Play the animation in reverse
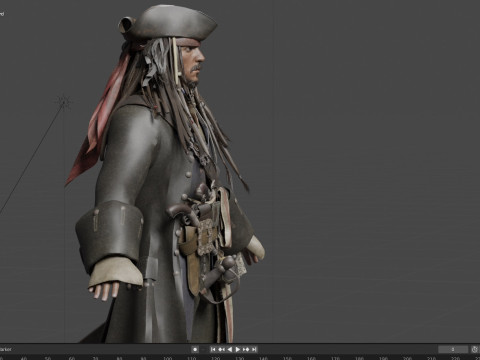Viewport: 480px width, 360px height. tap(229, 349)
